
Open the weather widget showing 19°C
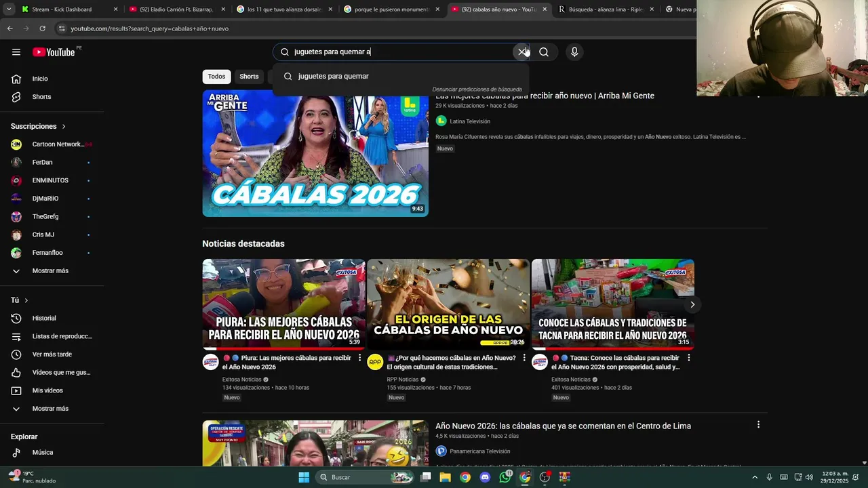click(x=32, y=477)
